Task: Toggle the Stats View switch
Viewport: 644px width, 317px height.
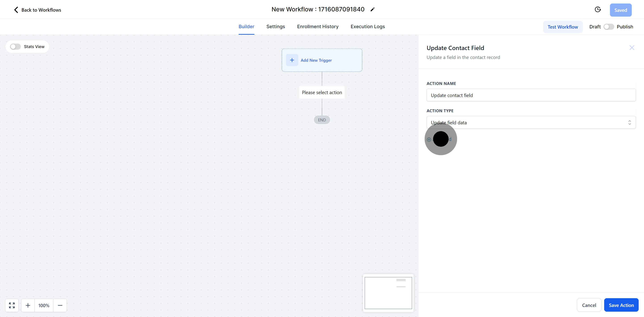Action: click(15, 47)
